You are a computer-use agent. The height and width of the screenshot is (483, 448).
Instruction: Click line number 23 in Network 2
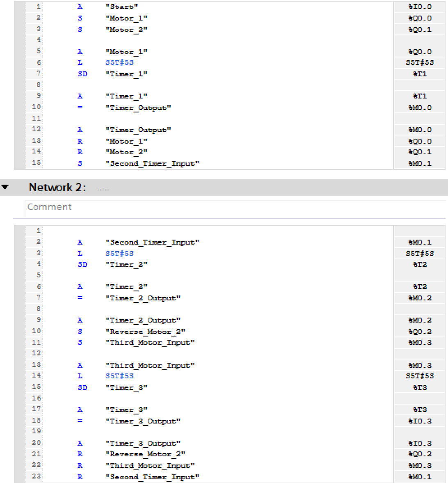(37, 477)
